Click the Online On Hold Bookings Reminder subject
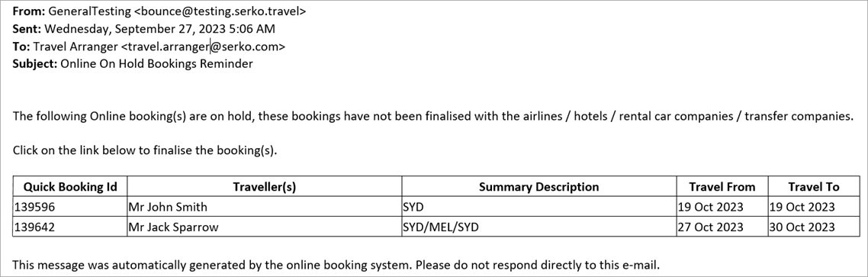This screenshot has width=868, height=277. tap(156, 63)
